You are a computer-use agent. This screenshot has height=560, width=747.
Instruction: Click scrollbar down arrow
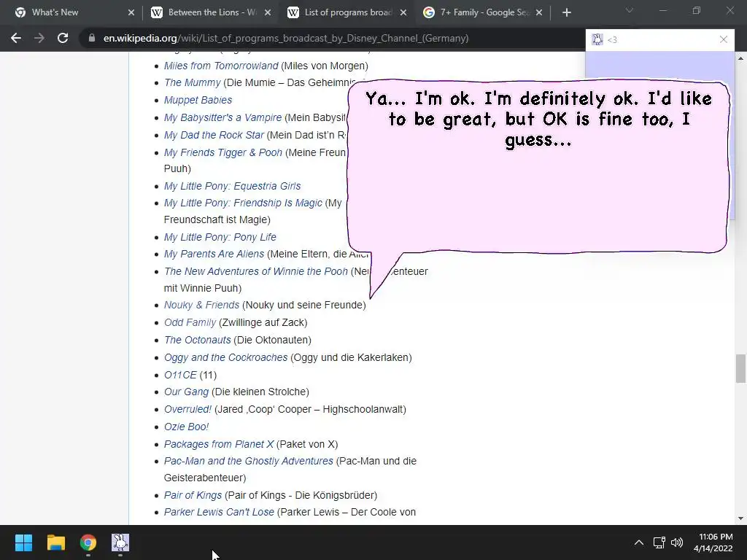tap(740, 518)
